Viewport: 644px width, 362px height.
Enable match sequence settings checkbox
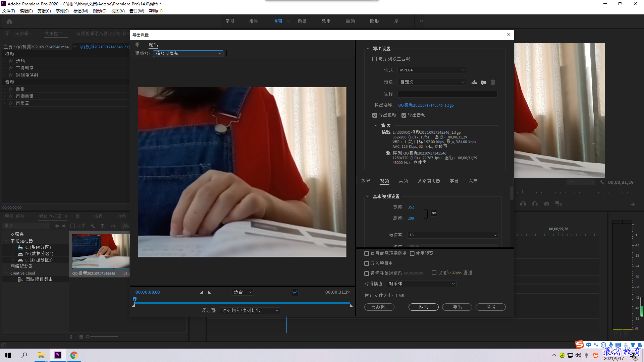[x=375, y=59]
